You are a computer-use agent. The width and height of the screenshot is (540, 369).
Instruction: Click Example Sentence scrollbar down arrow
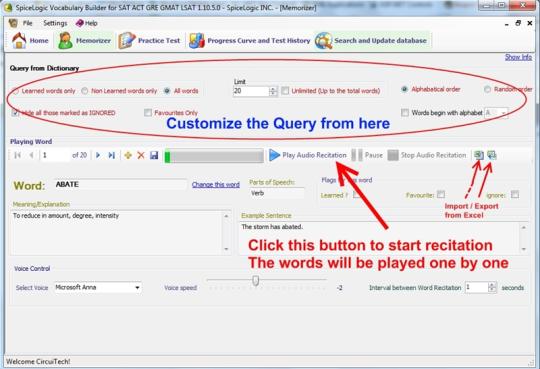click(x=524, y=249)
